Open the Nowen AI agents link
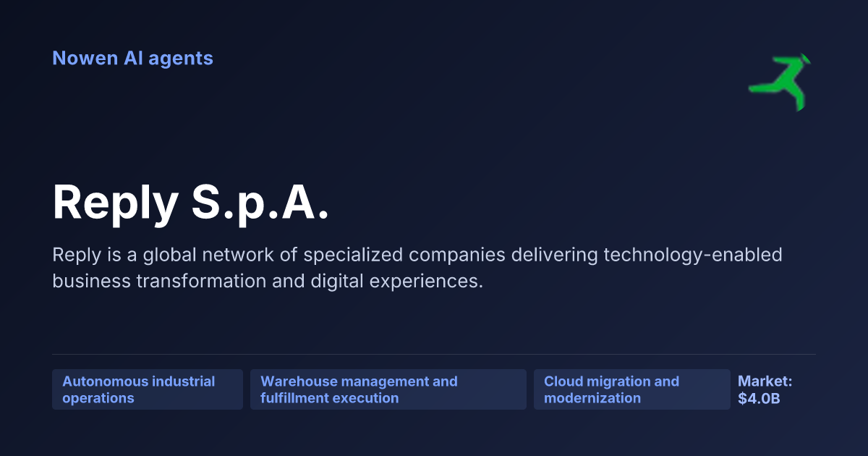This screenshot has height=456, width=868. [132, 58]
